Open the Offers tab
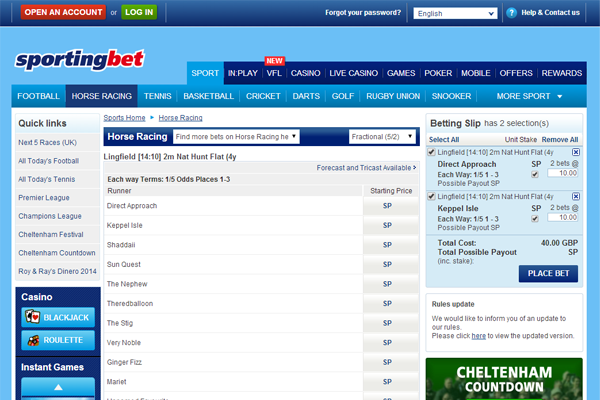The image size is (600, 400). click(x=516, y=73)
